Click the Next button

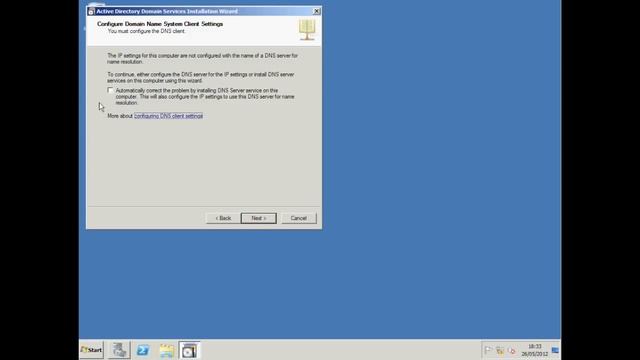258,218
